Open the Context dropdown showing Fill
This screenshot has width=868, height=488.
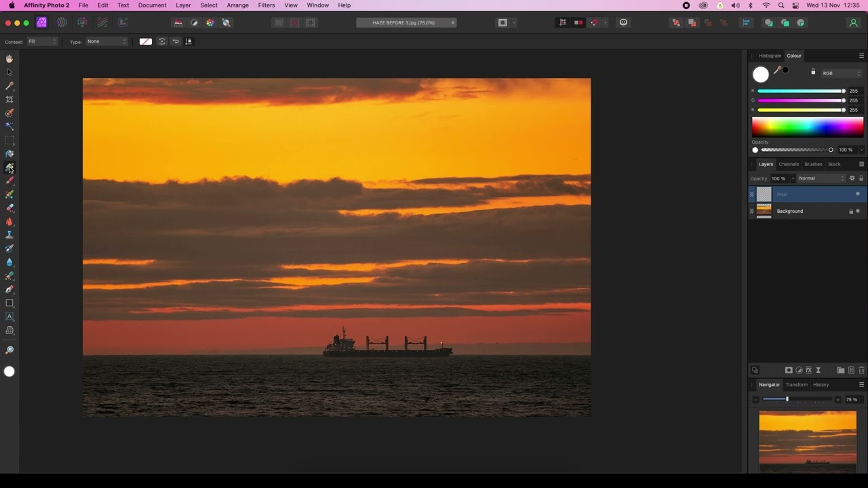(x=42, y=41)
